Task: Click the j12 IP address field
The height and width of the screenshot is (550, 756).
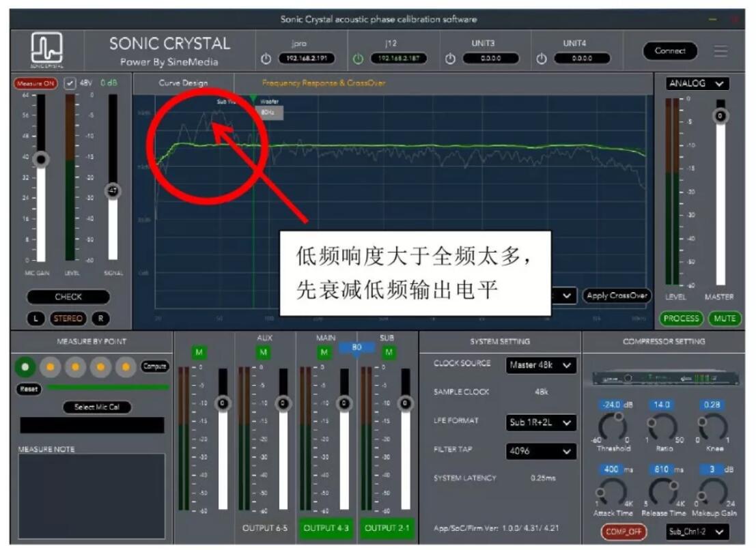Action: (x=398, y=58)
